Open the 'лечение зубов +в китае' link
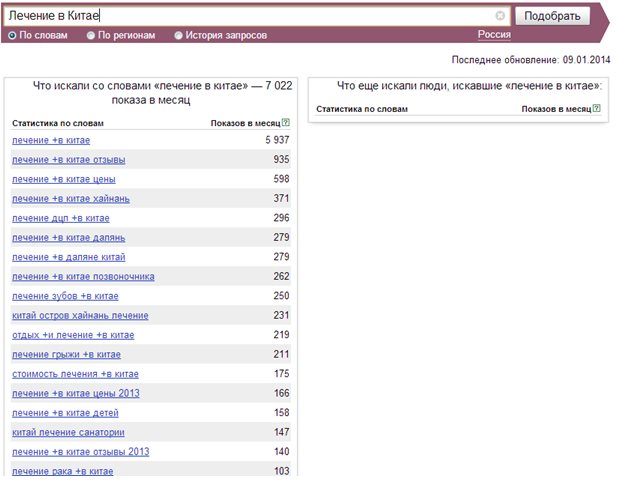The width and height of the screenshot is (618, 483). pos(65,296)
